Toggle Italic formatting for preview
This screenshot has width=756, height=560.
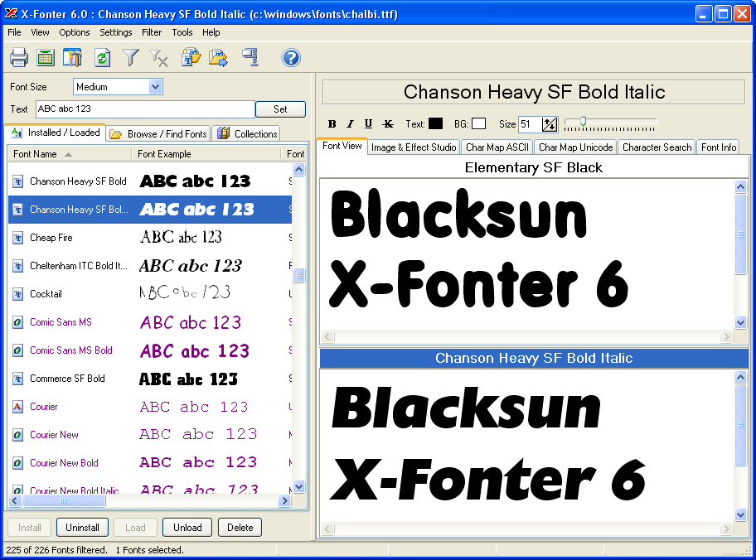pos(350,124)
